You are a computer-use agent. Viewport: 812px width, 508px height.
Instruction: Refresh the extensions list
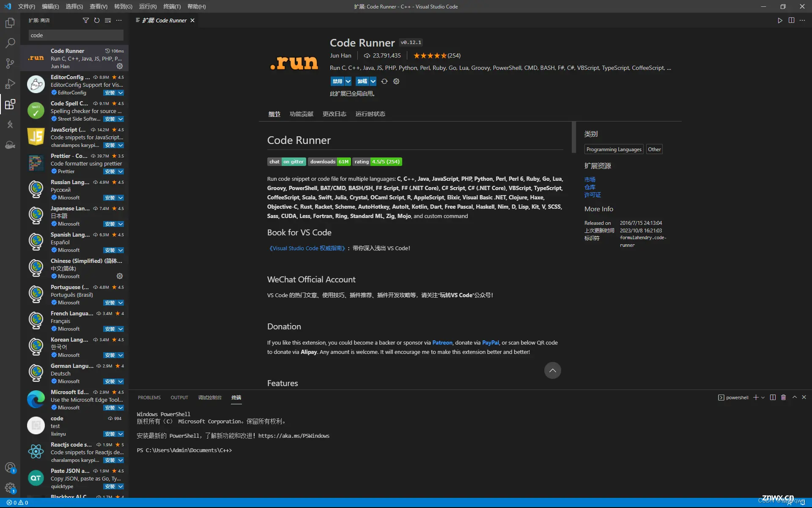(97, 20)
